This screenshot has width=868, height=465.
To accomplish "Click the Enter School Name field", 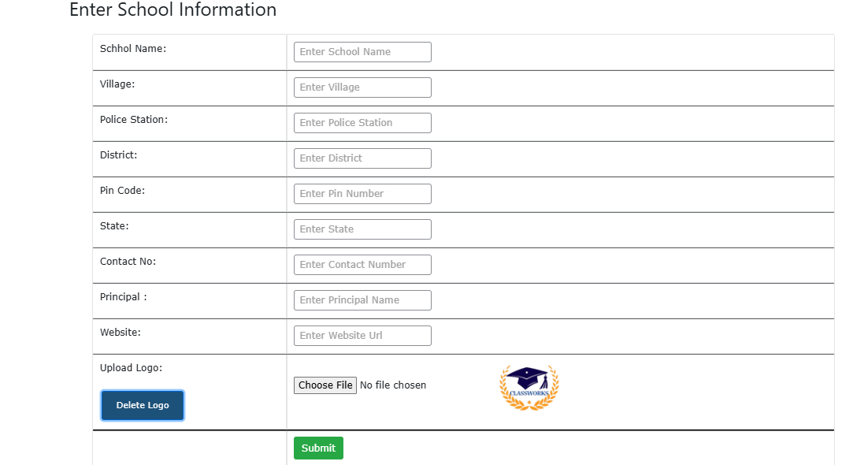I will 362,52.
